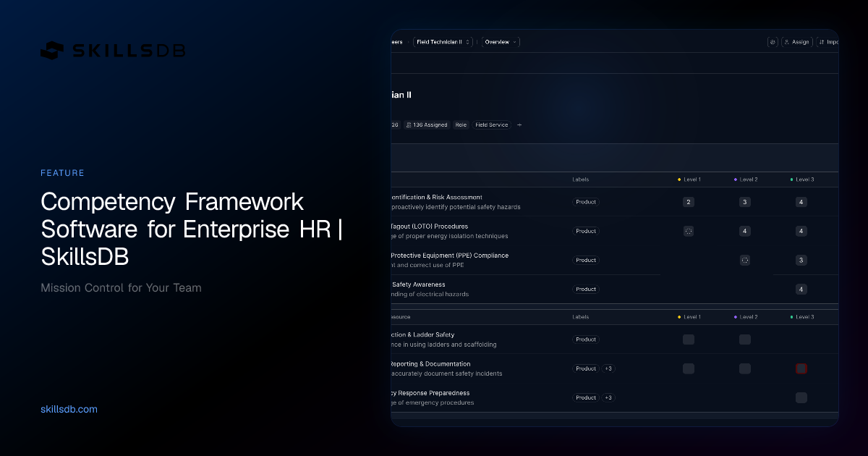Click Mission Control for Your Team tagline
Screen dimensions: 868x456
[x=121, y=287]
